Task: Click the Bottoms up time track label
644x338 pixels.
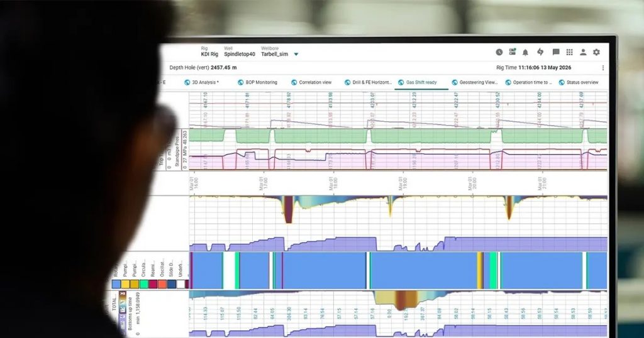Action: [x=130, y=313]
